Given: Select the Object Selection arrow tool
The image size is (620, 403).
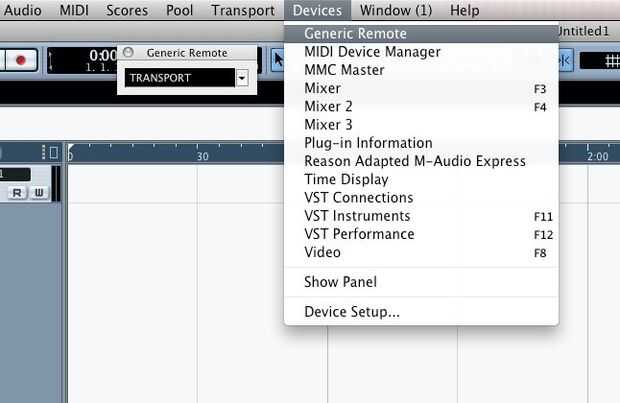Looking at the screenshot, I should tap(277, 60).
